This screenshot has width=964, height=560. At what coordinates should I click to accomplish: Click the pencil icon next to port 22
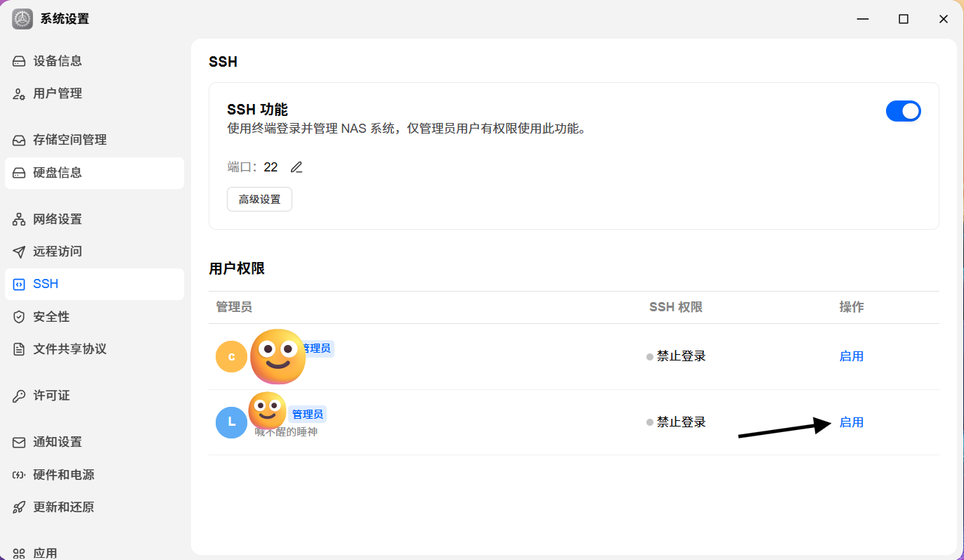[x=297, y=167]
